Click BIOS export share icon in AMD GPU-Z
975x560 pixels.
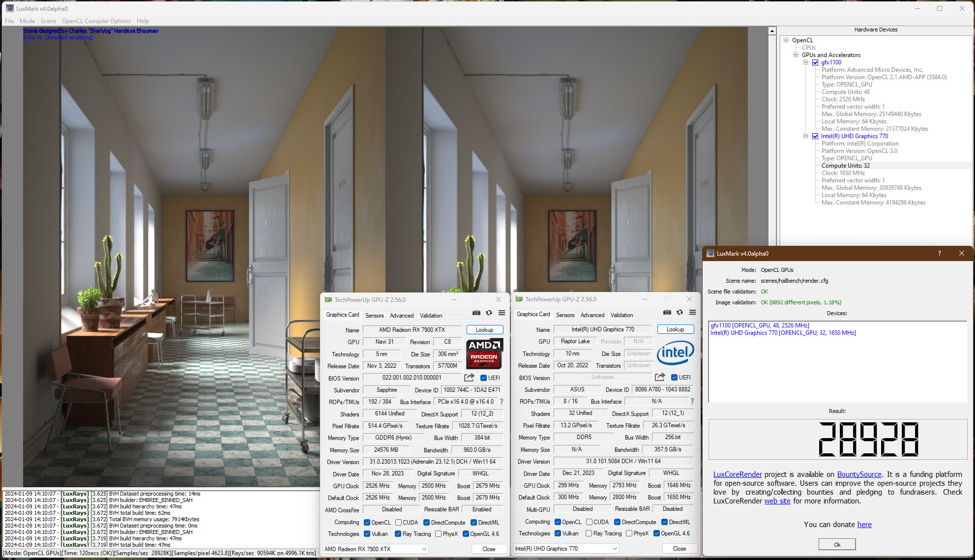click(x=469, y=378)
